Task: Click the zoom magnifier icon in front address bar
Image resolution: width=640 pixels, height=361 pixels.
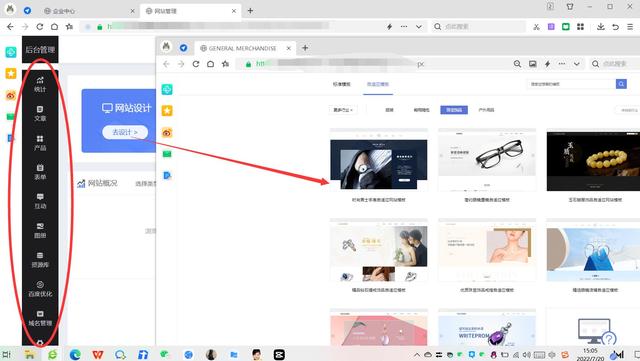Action: tap(517, 64)
